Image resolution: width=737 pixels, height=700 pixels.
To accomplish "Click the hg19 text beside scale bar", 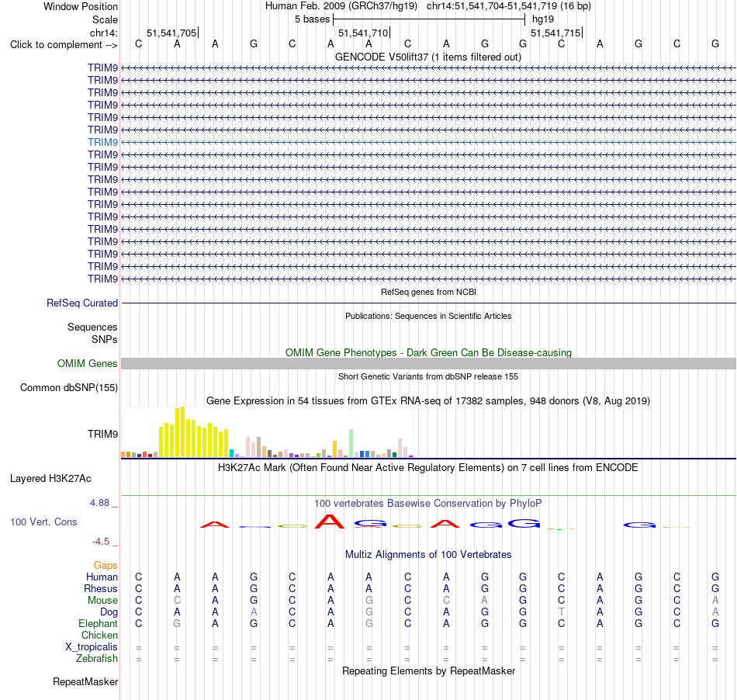I will [x=543, y=19].
